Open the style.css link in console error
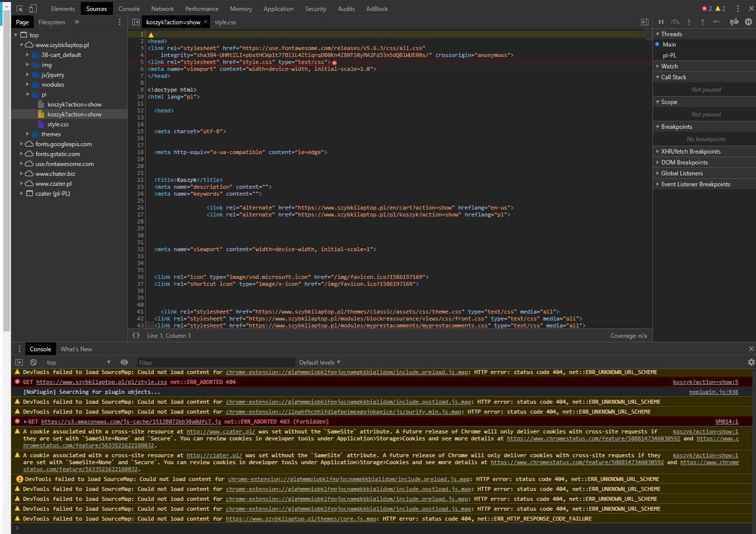The height and width of the screenshot is (534, 756). click(x=102, y=382)
